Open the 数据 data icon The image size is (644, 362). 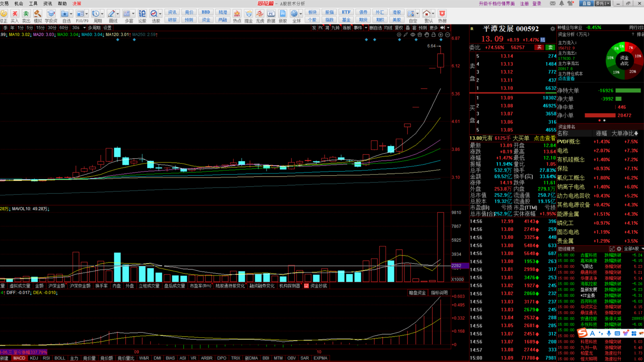[271, 16]
